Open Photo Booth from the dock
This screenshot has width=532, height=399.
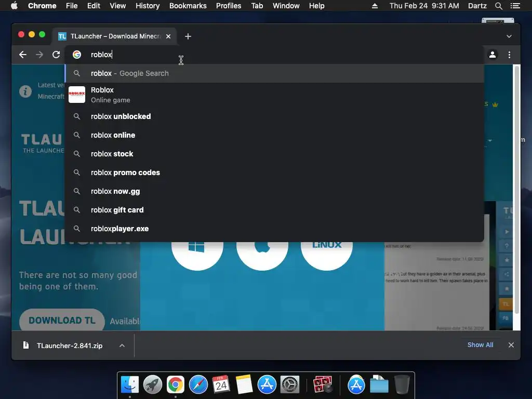coord(323,385)
